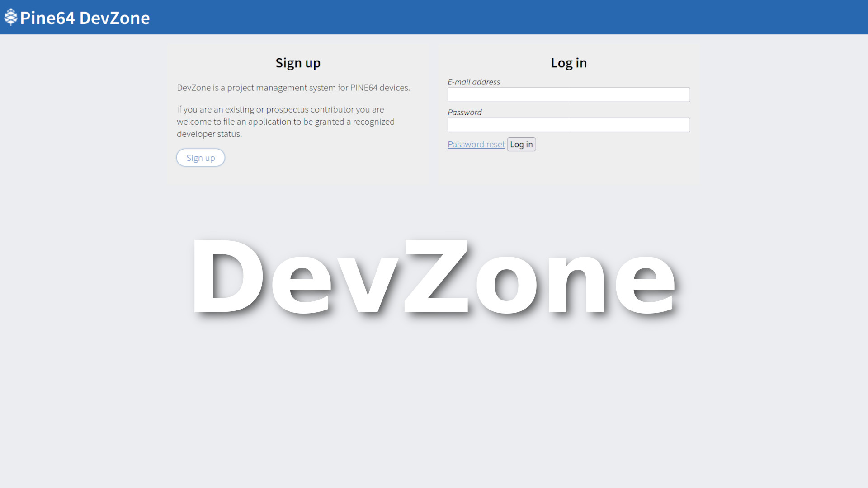The image size is (868, 488).
Task: Click the Pine64 pinecone logo icon
Action: [11, 17]
